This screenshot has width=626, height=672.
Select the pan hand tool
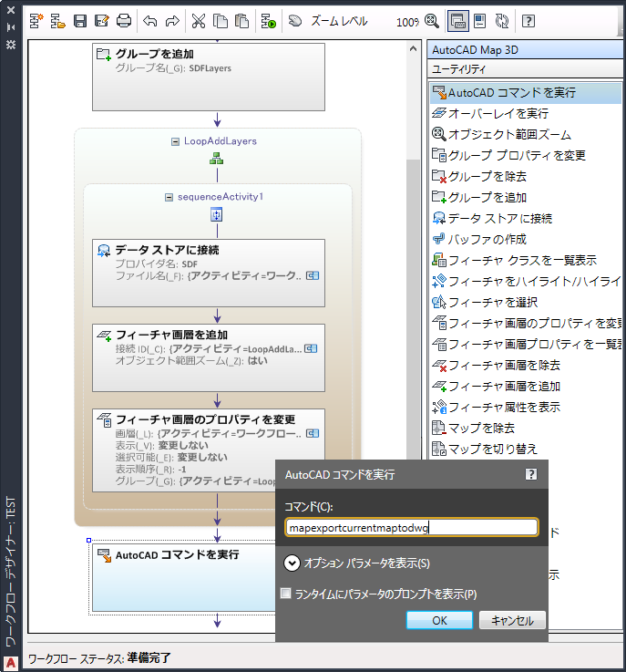[x=294, y=21]
